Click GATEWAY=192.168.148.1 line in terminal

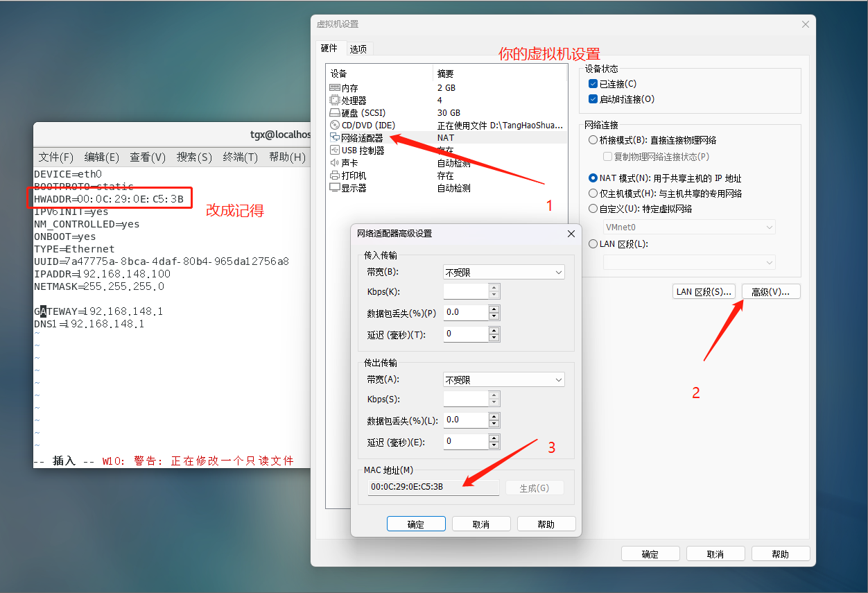[x=98, y=311]
